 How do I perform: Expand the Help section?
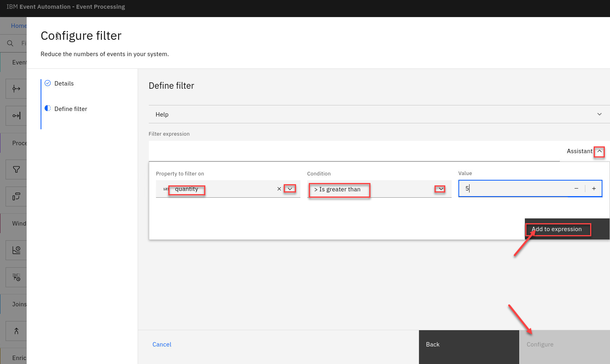point(599,115)
